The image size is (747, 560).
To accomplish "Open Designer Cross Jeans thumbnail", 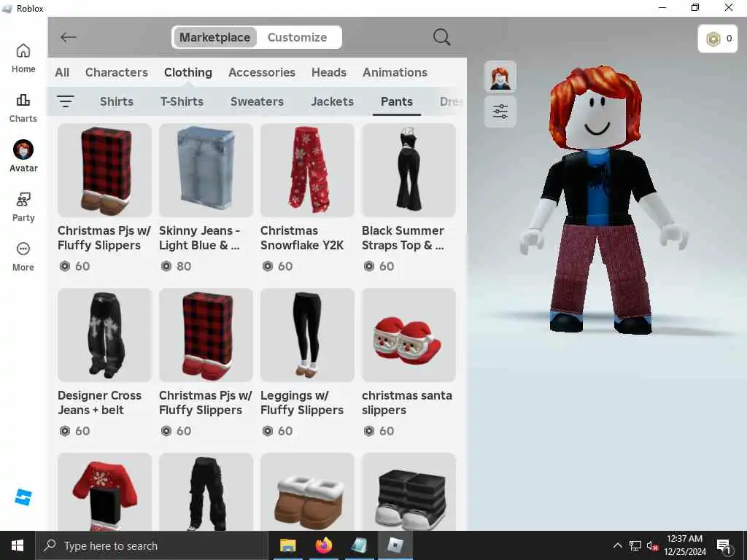I will tap(105, 335).
